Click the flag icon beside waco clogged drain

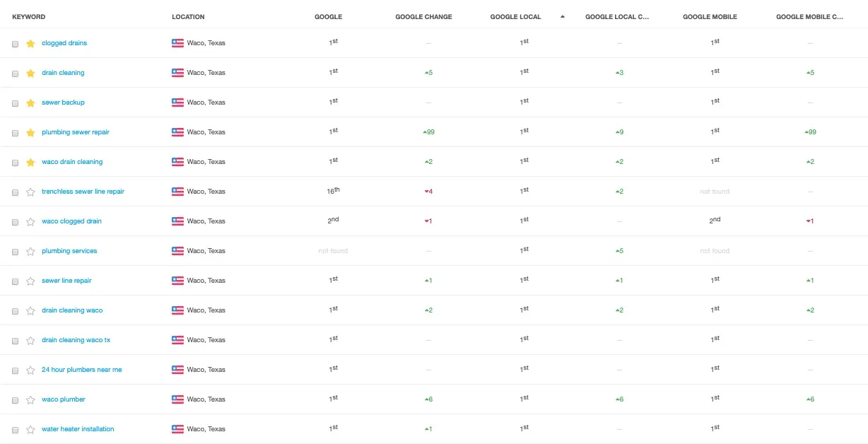[x=177, y=221]
